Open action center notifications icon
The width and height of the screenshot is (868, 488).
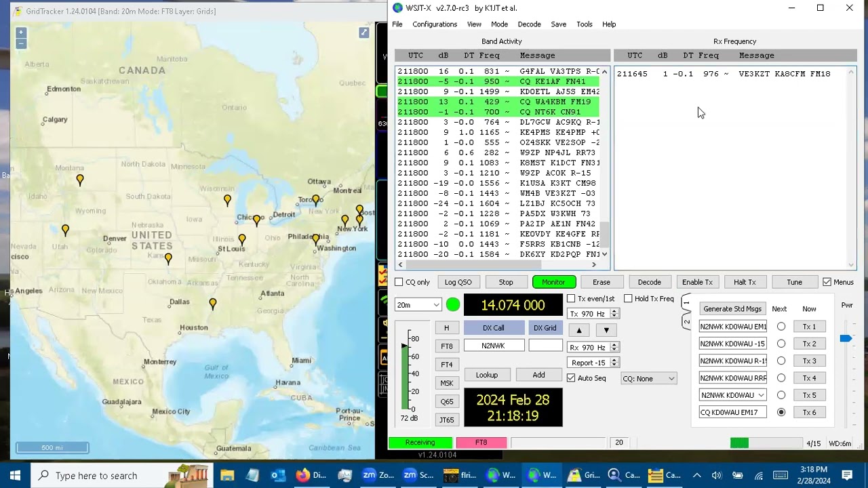(x=847, y=475)
